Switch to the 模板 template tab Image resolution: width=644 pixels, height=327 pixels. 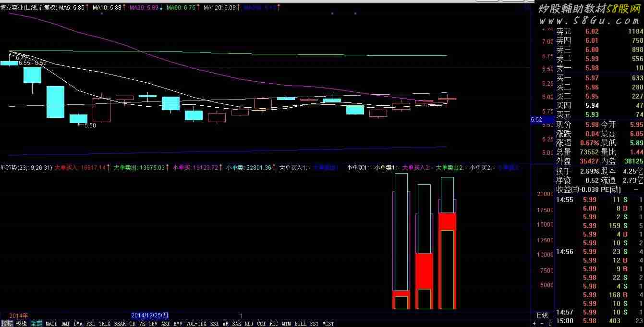click(21, 324)
